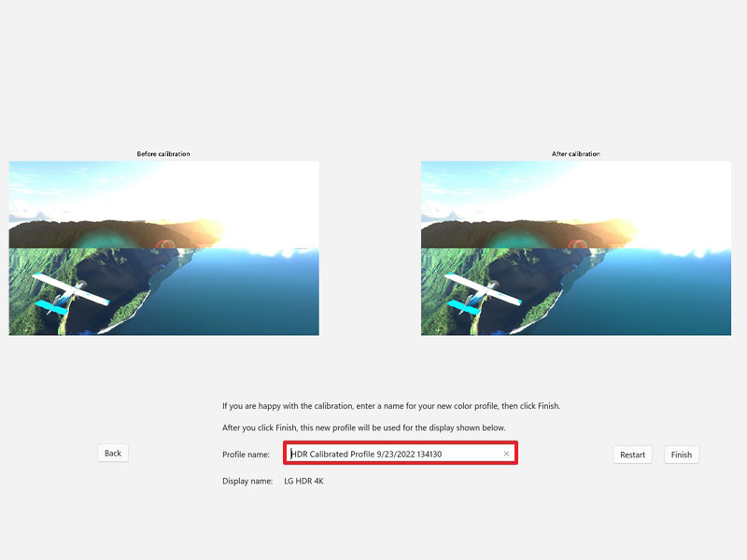Click the 'Before calibration' caption
This screenshot has width=747, height=560.
[x=163, y=154]
